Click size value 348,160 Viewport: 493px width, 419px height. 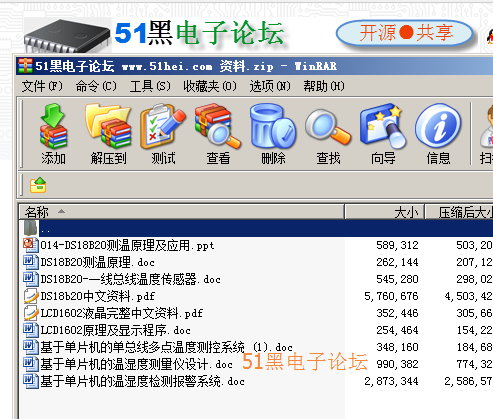pyautogui.click(x=397, y=347)
